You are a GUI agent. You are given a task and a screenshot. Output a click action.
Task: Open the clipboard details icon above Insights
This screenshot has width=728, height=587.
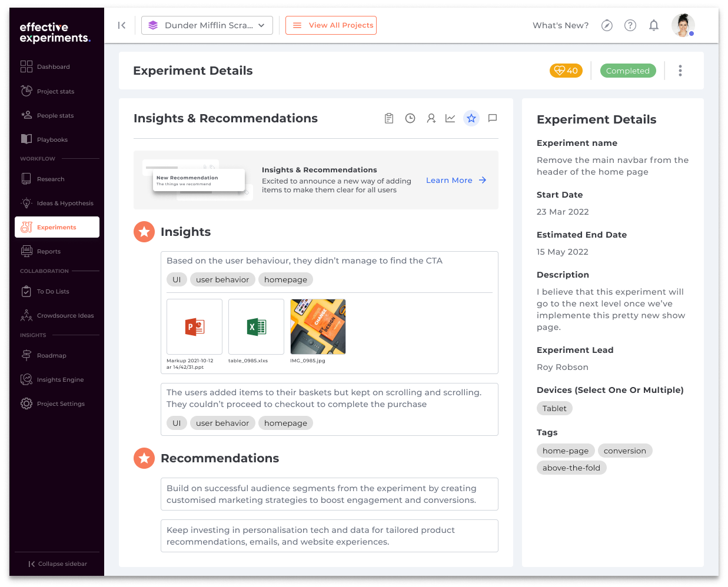coord(388,118)
